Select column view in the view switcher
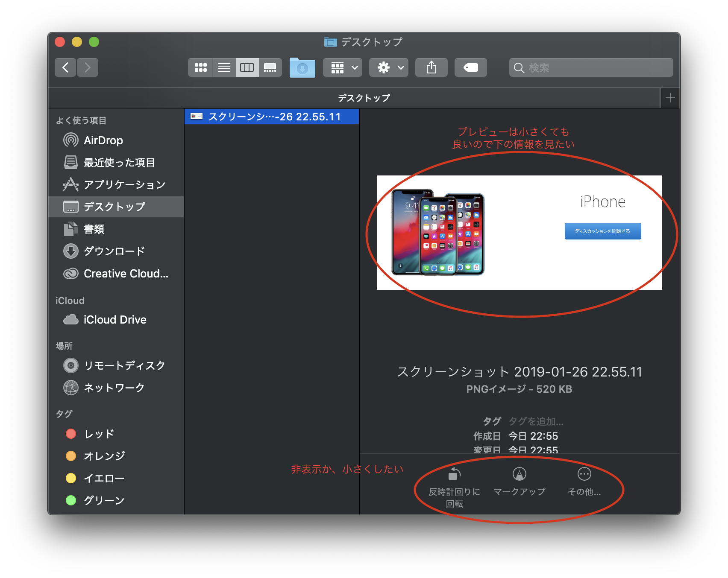 247,67
